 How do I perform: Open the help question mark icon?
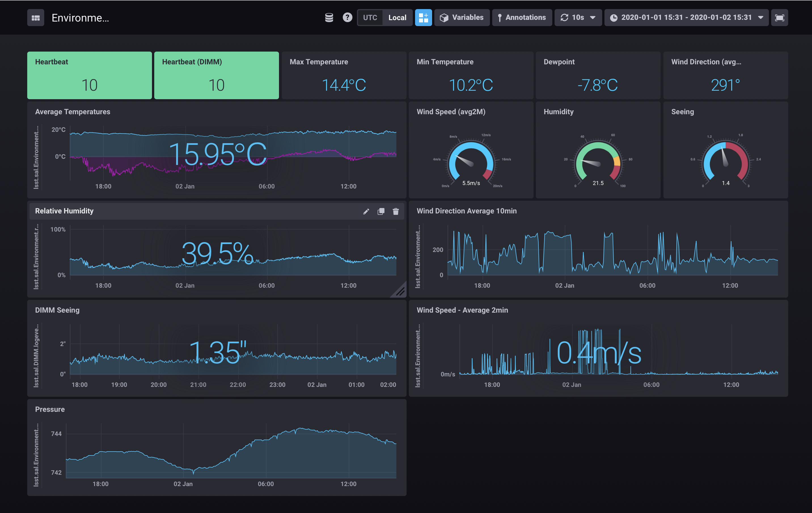[347, 18]
